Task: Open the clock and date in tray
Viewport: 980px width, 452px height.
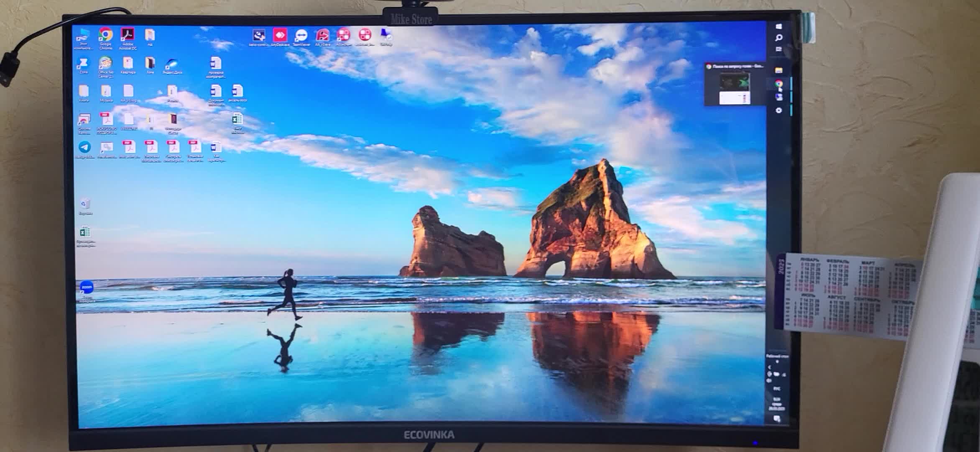Action: (776, 404)
